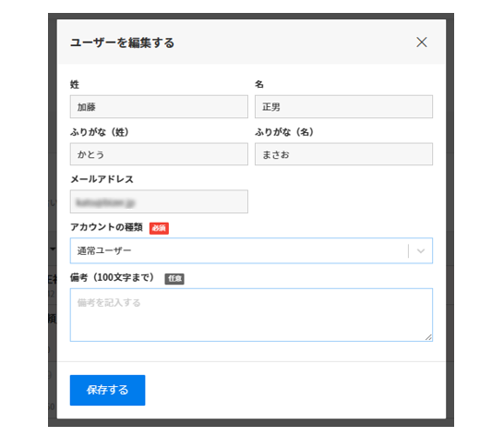Focus the ふりがな（名） field まさお
Image resolution: width=504 pixels, height=437 pixels.
pyautogui.click(x=343, y=154)
